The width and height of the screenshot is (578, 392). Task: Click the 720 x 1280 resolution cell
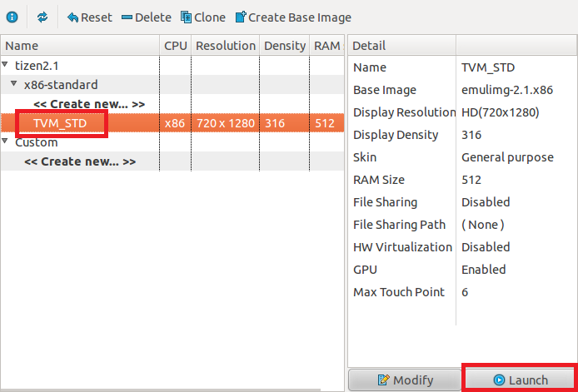tap(226, 123)
